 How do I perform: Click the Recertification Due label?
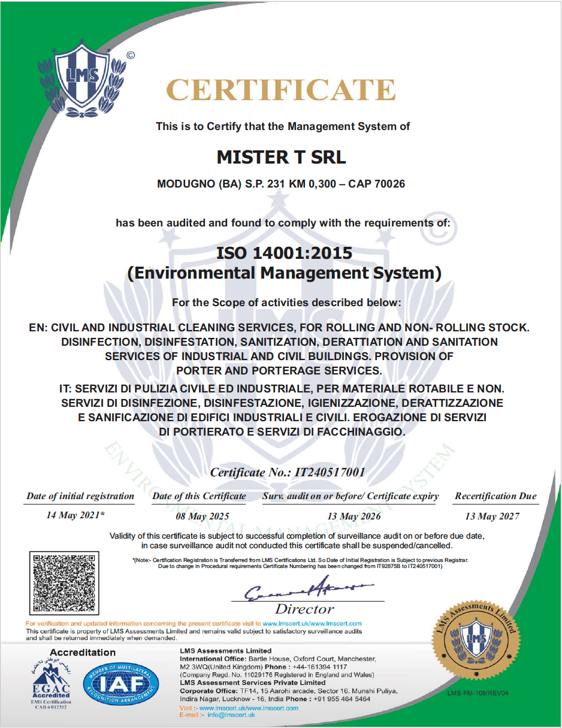click(495, 496)
